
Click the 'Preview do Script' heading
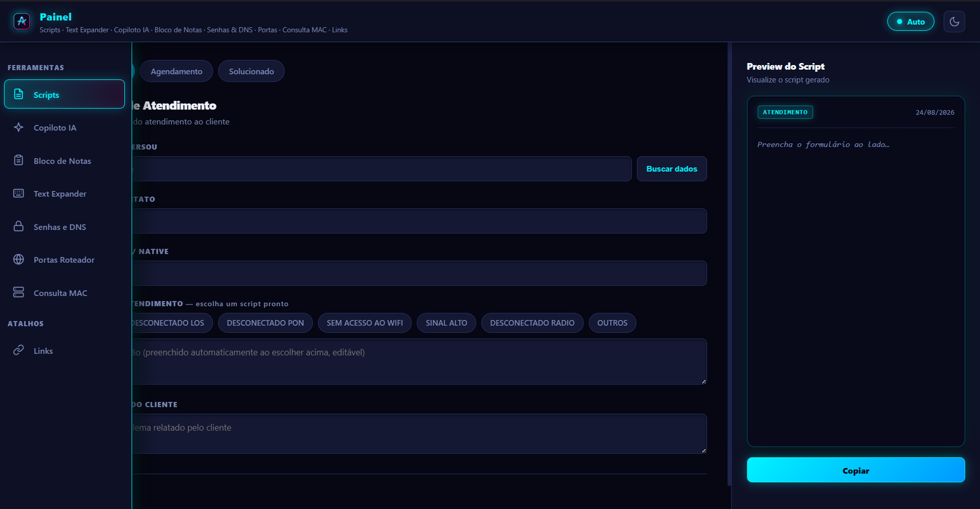pos(785,66)
